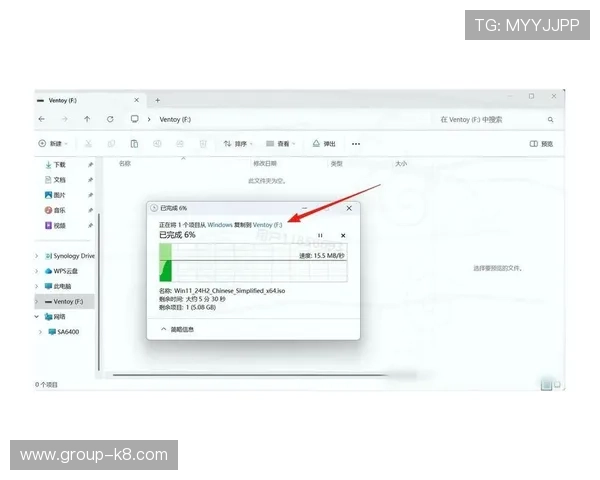The width and height of the screenshot is (600, 480).
Task: Click the 弹出 (Eject) button
Action: 324,144
